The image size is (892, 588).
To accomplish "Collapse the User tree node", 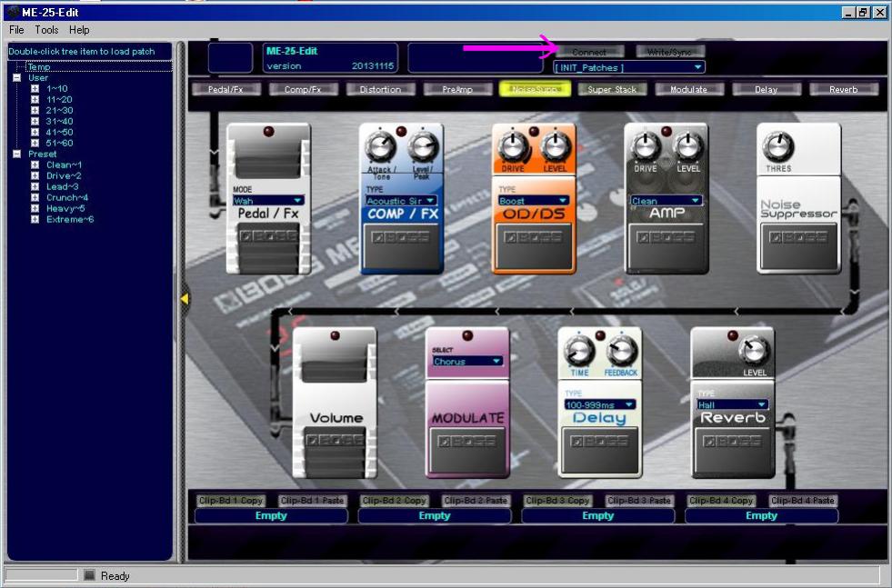I will click(17, 78).
